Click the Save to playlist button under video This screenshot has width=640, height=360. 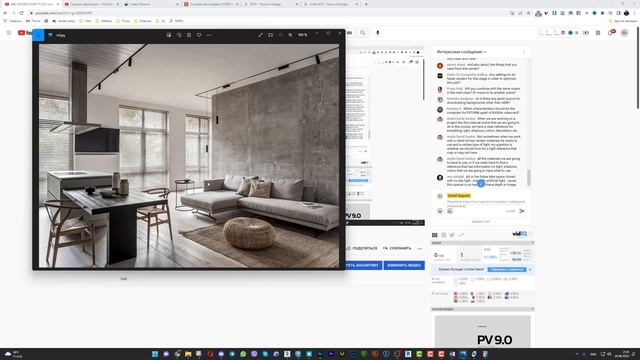coord(397,248)
